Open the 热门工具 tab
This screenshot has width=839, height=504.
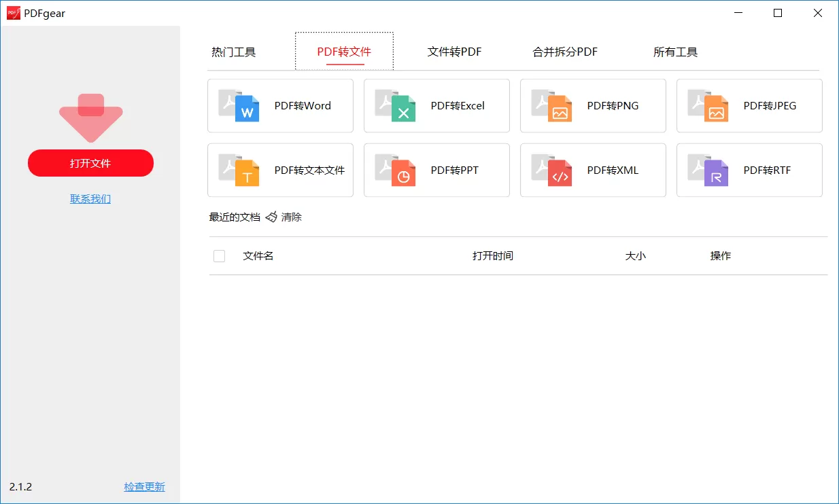click(234, 51)
